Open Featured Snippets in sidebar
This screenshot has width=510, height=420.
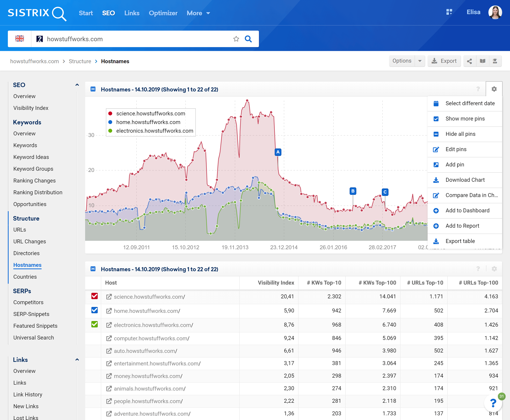pyautogui.click(x=35, y=326)
